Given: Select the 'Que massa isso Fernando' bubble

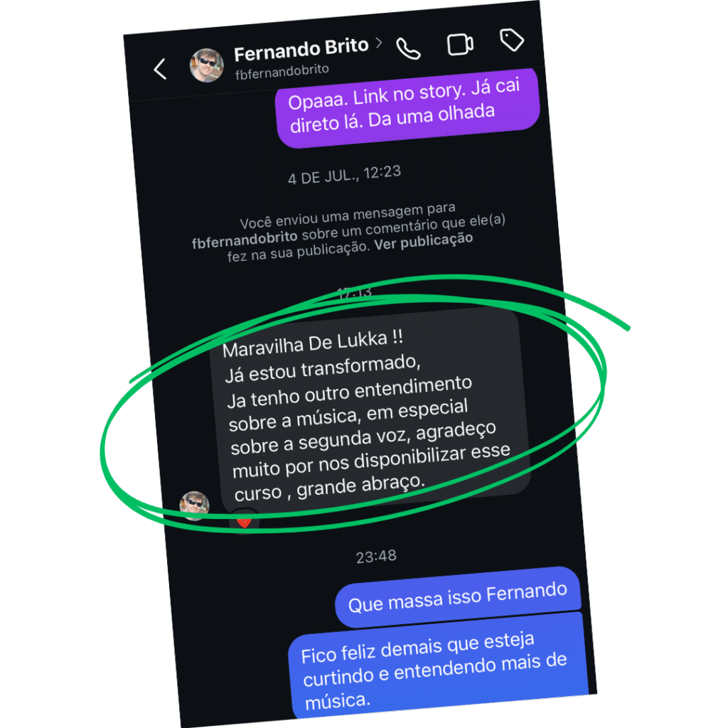Looking at the screenshot, I should (x=458, y=597).
